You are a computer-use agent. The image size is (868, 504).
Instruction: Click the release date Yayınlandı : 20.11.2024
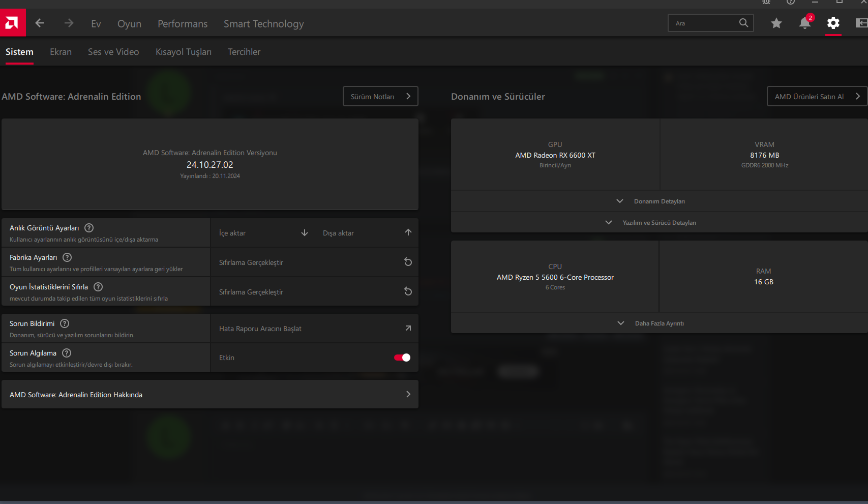(x=210, y=176)
